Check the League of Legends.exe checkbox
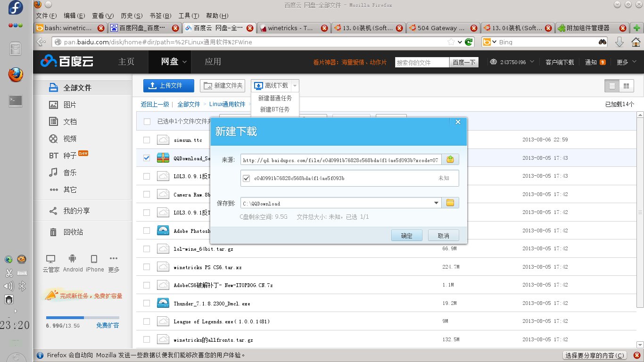 click(x=147, y=321)
